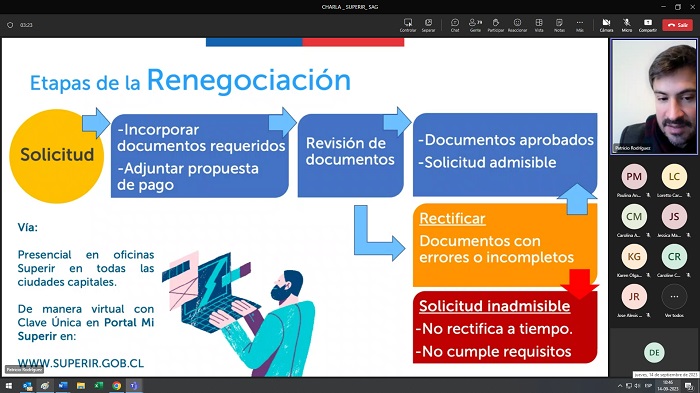
Task: Open meeting Notas
Action: (x=559, y=25)
